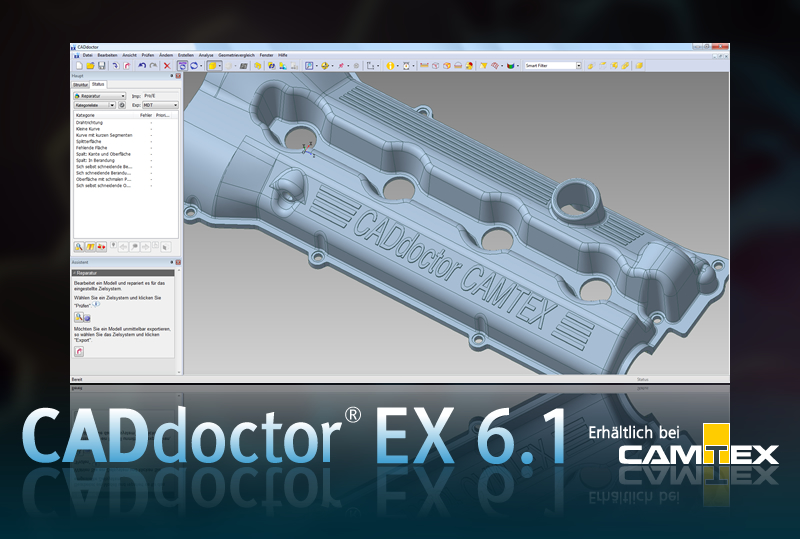
Task: Click the wireframe box icon in toolbar
Action: [x=435, y=66]
